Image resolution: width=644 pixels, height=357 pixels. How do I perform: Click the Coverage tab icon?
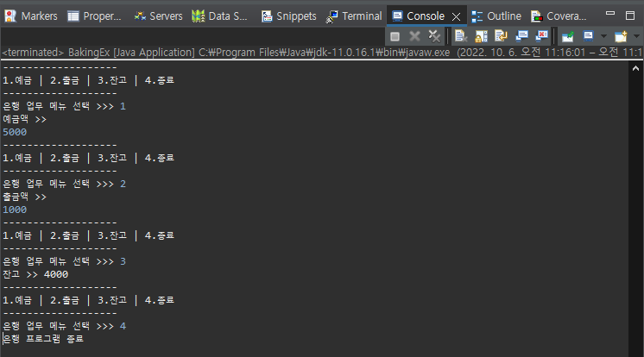(x=536, y=16)
